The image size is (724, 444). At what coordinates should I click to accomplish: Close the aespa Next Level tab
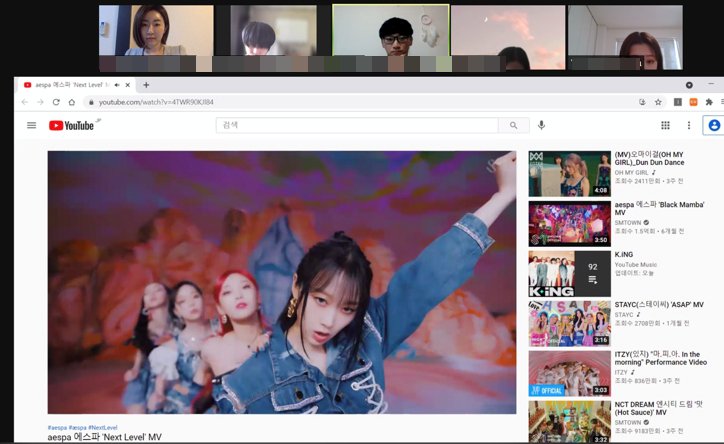(x=127, y=85)
